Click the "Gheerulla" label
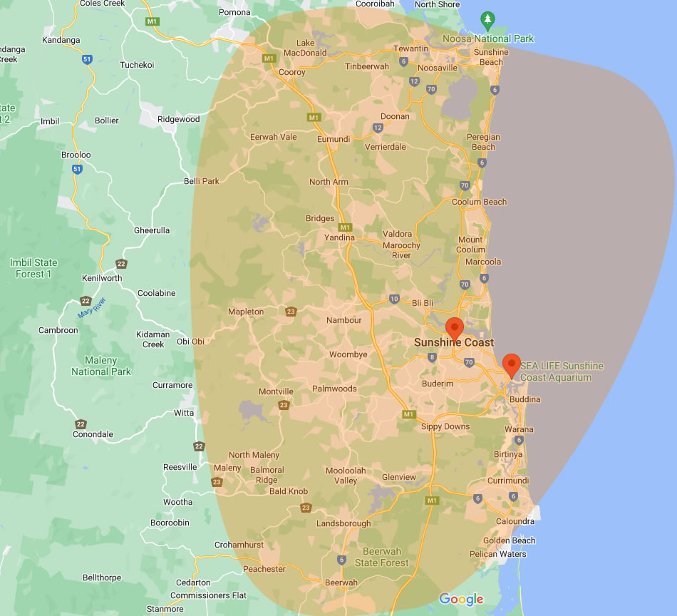 point(152,230)
